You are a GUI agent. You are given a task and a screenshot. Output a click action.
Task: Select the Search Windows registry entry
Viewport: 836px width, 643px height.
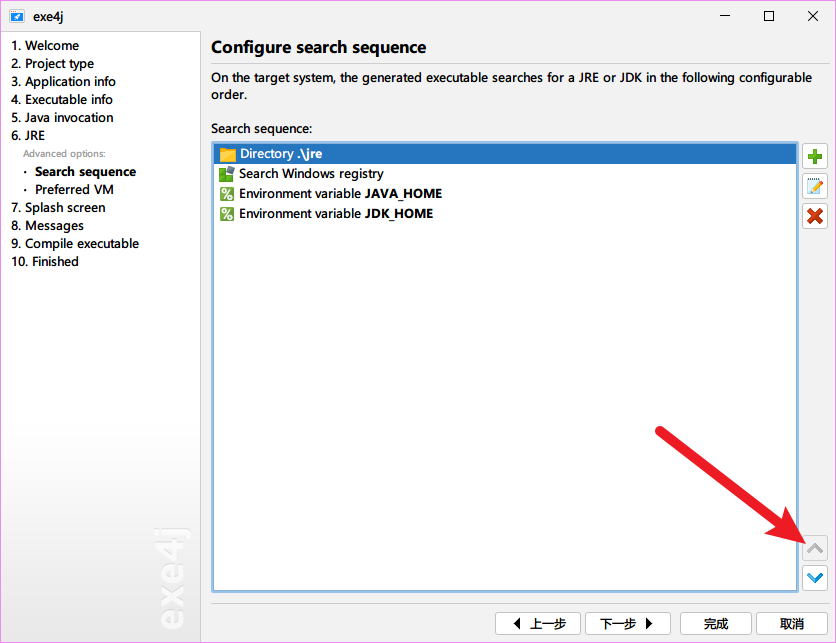pyautogui.click(x=311, y=174)
